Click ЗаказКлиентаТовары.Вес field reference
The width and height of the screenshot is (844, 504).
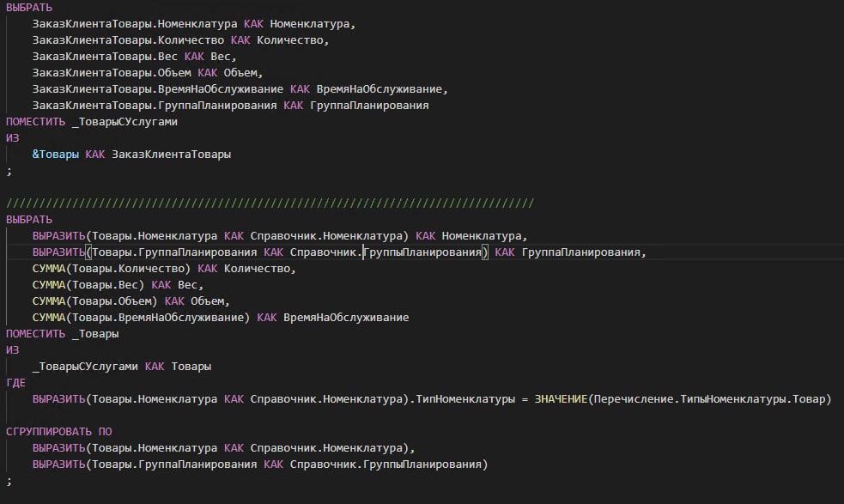tap(105, 56)
